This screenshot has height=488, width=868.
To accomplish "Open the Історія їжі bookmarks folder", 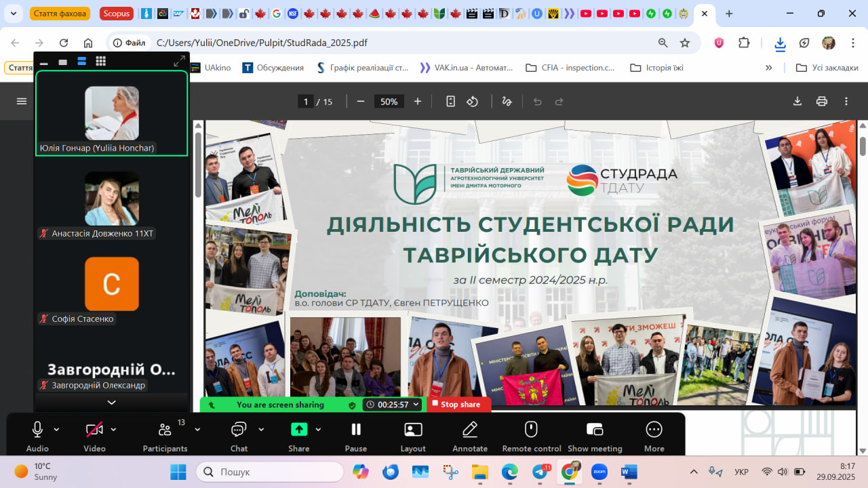I will tap(656, 68).
